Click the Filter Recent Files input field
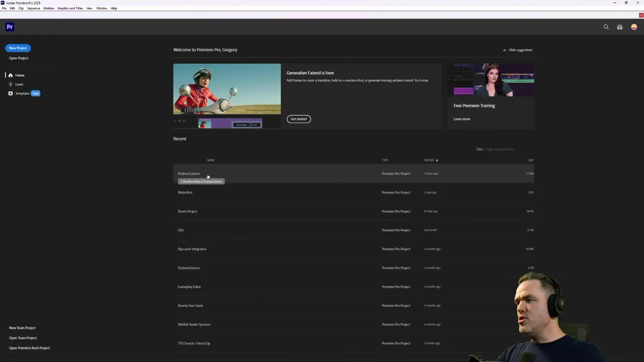 coord(509,149)
